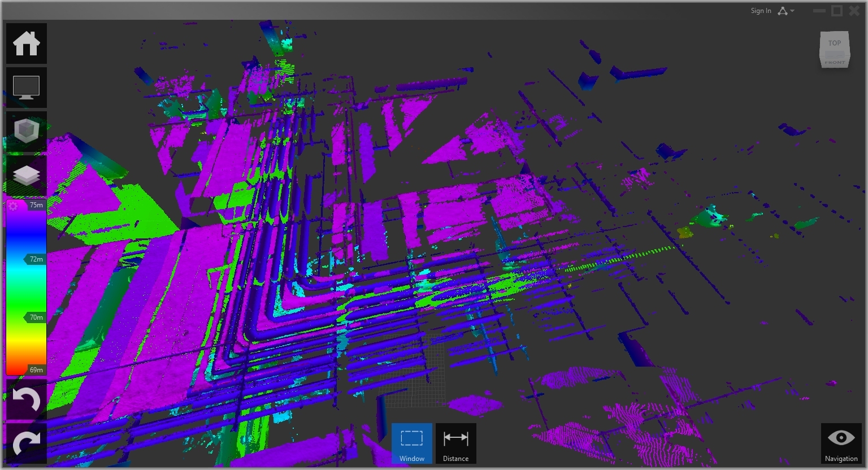
Task: Click the 69m elevation marker
Action: pyautogui.click(x=36, y=370)
